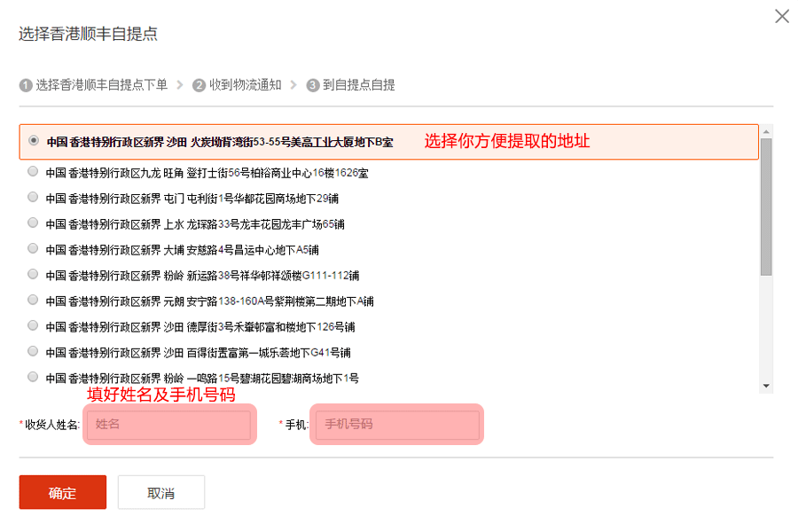The width and height of the screenshot is (798, 532).
Task: Choose the 屯门 屯利街1号 pickup radio
Action: (x=33, y=197)
